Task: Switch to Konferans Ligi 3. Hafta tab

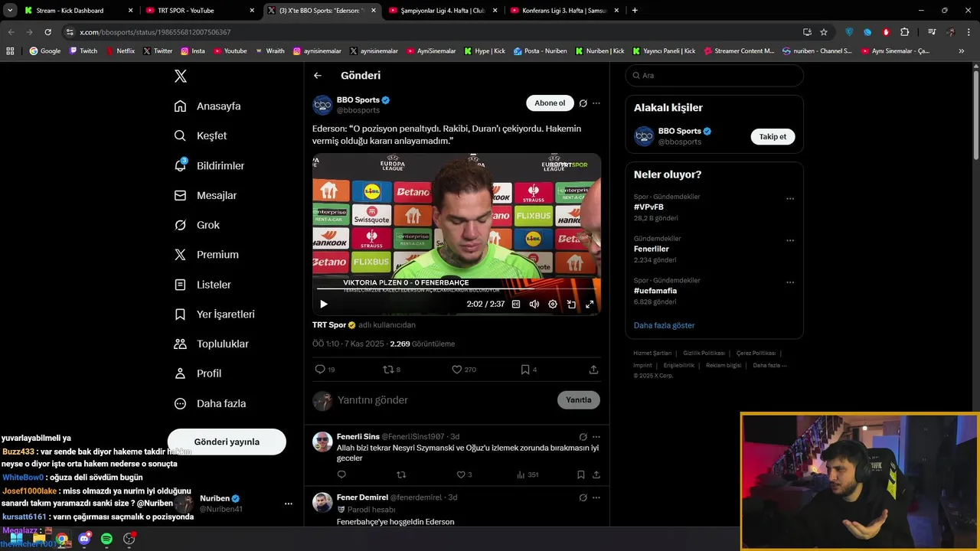Action: coord(564,11)
